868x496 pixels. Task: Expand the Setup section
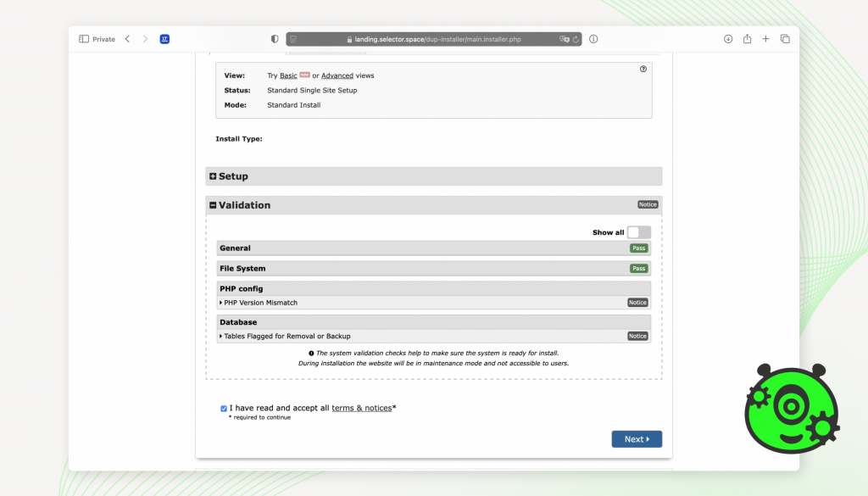(214, 176)
